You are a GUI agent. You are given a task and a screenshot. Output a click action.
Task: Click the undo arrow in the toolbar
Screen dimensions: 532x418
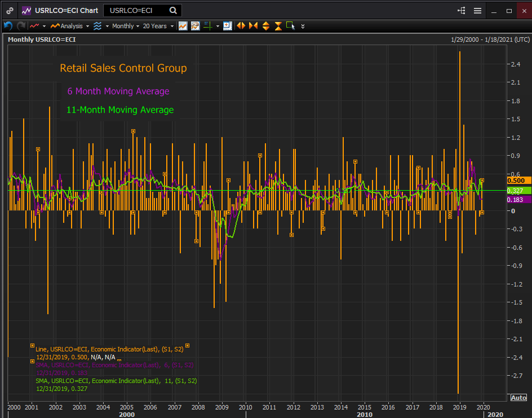point(8,26)
